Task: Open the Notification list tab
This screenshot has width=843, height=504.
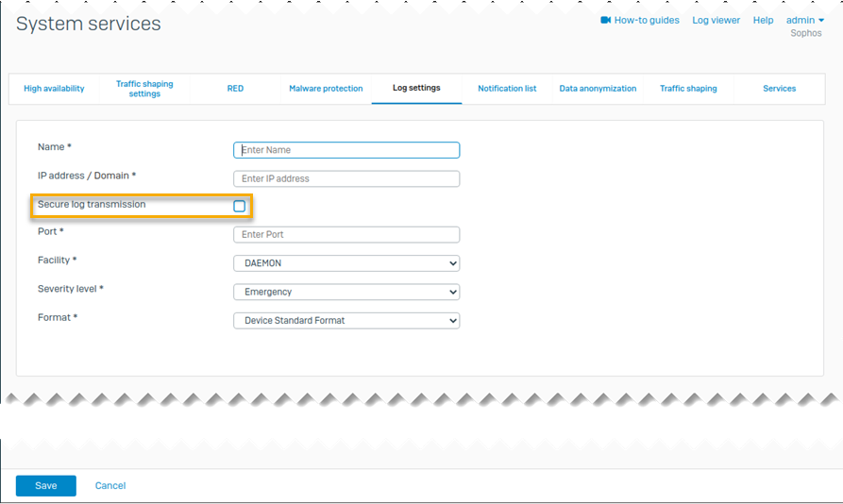Action: [x=507, y=89]
